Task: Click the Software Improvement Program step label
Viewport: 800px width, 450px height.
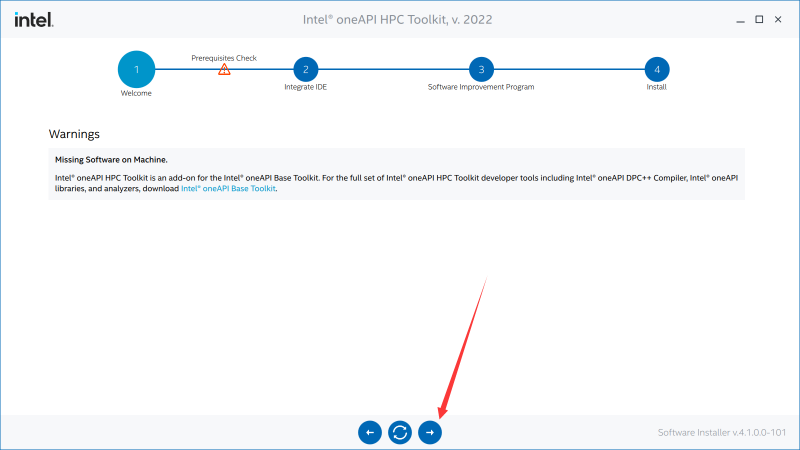Action: [x=481, y=87]
